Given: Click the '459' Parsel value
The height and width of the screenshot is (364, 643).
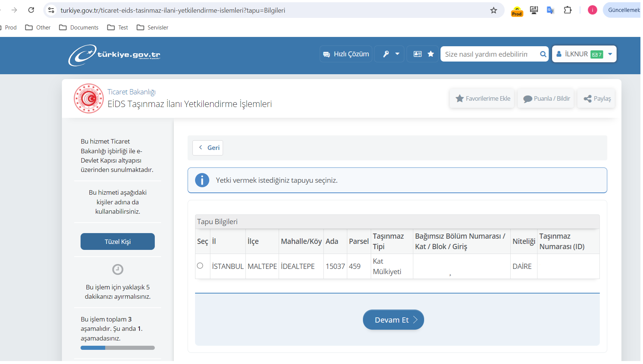Looking at the screenshot, I should pos(355,266).
